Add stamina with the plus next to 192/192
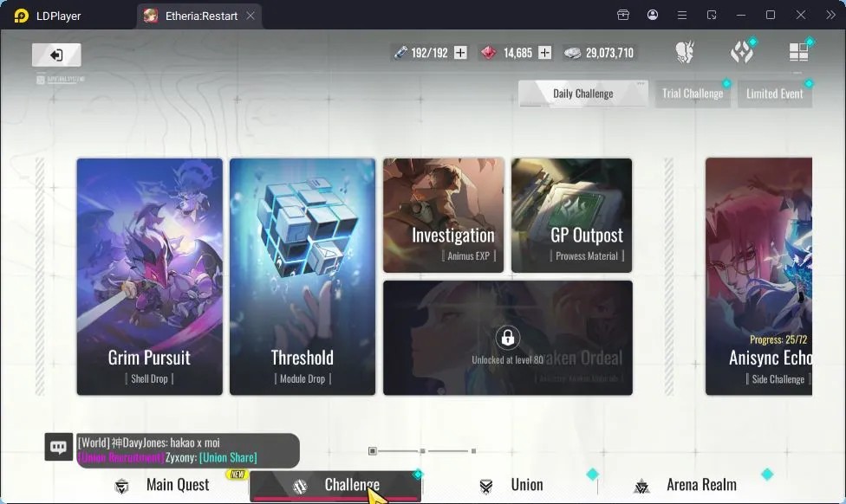Screen dimensions: 846x504 pyautogui.click(x=460, y=52)
